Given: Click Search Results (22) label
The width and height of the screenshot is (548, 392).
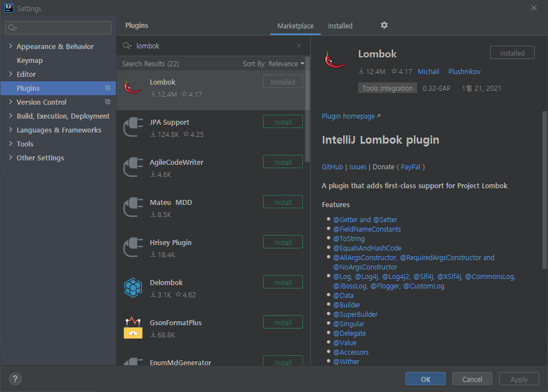Looking at the screenshot, I should 150,63.
